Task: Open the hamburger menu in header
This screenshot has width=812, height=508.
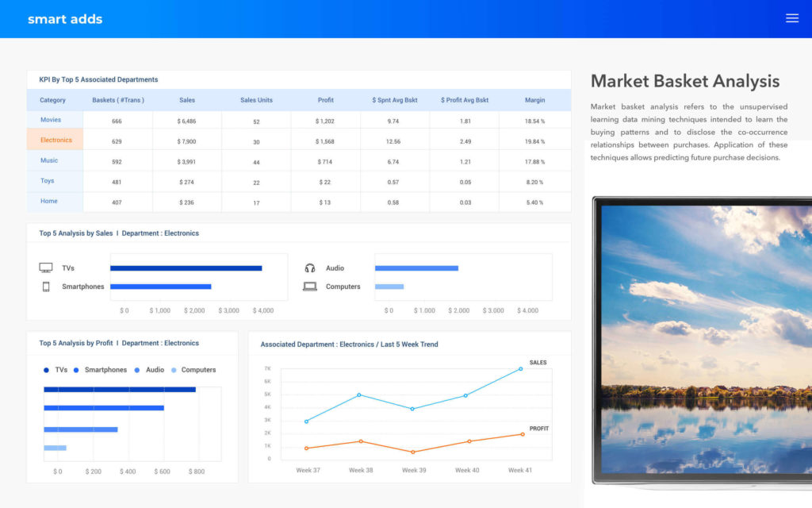Action: (791, 18)
